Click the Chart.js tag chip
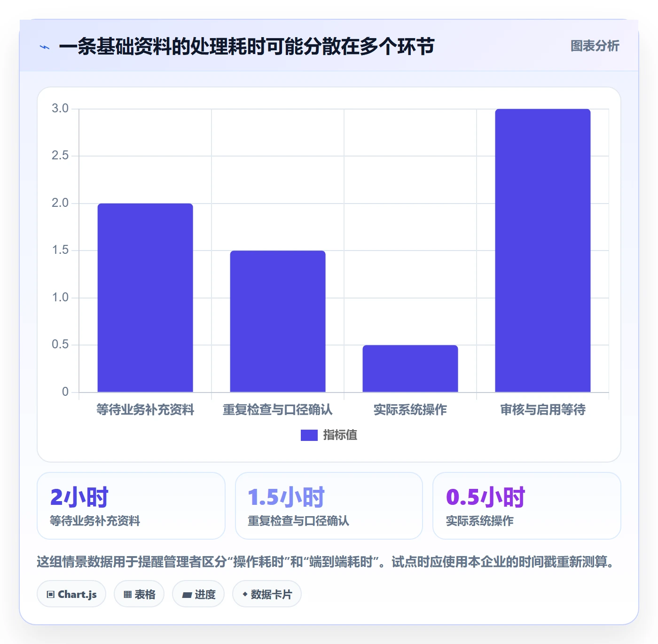The image size is (658, 644). point(71,594)
